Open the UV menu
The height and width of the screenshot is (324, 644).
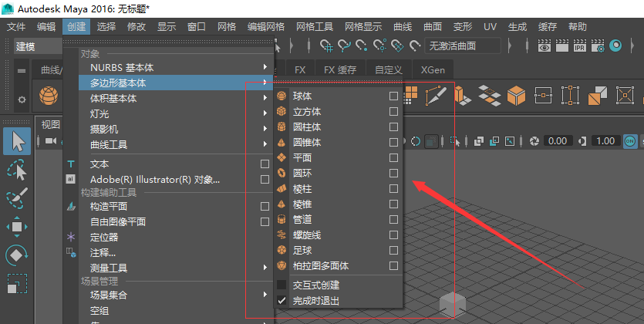[x=490, y=27]
